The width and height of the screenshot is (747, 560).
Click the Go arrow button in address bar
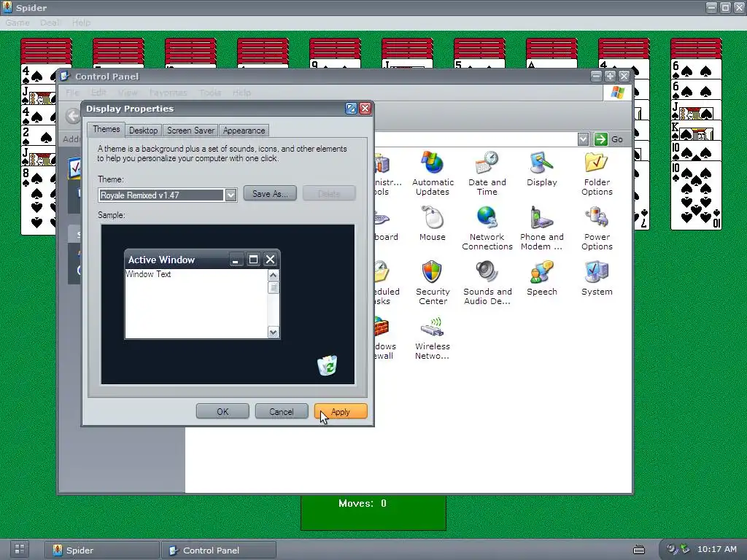click(x=601, y=139)
